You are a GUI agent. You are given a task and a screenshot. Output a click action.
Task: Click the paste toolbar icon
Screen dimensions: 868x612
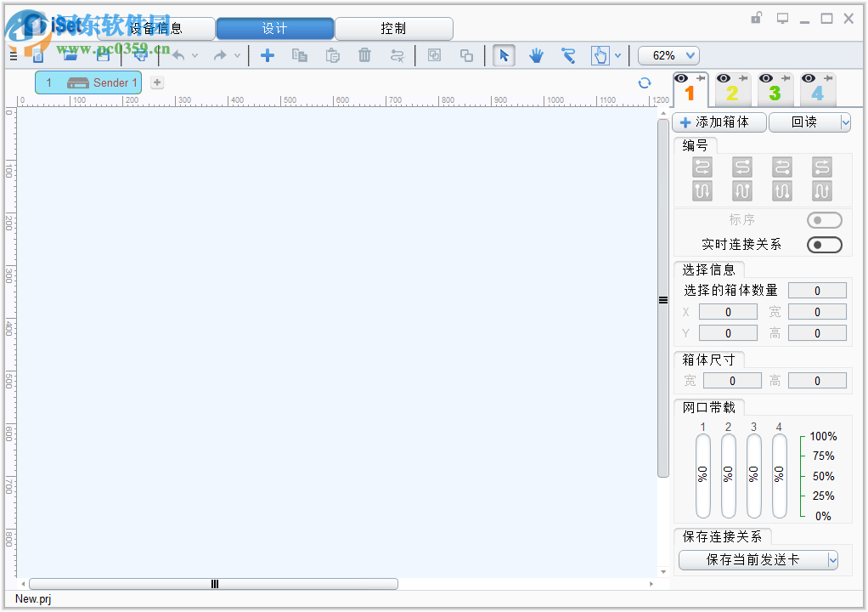[x=332, y=55]
